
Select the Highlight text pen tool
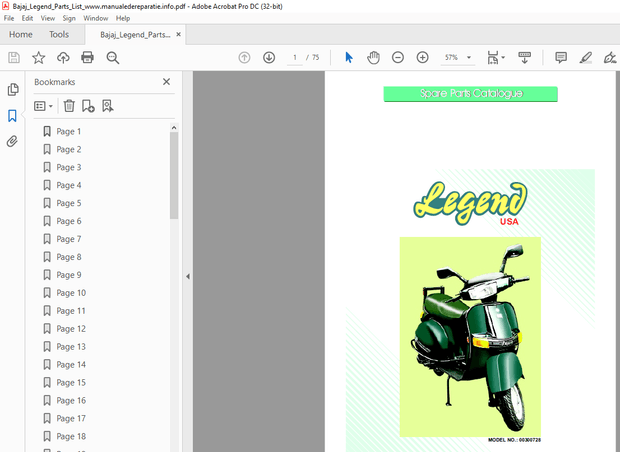coord(586,58)
